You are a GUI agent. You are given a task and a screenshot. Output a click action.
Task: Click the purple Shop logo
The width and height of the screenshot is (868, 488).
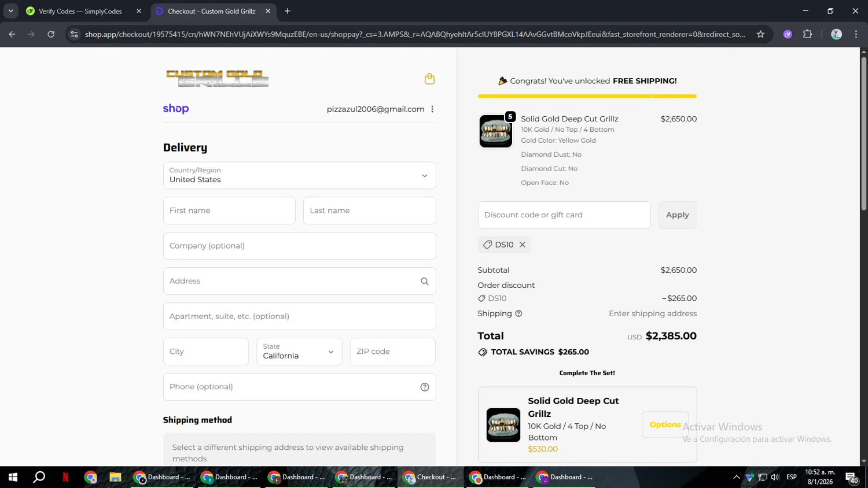pyautogui.click(x=176, y=109)
